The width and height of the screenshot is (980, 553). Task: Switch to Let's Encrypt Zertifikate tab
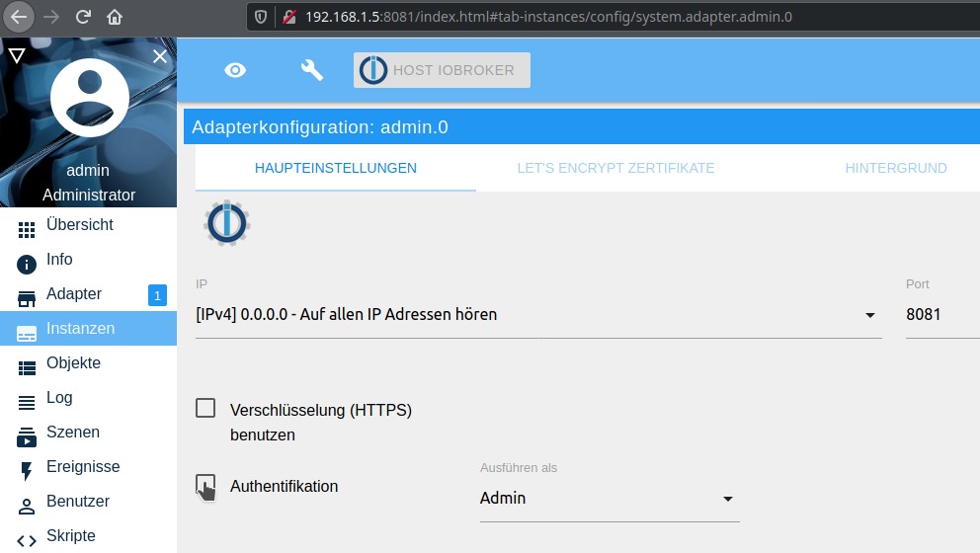(615, 168)
